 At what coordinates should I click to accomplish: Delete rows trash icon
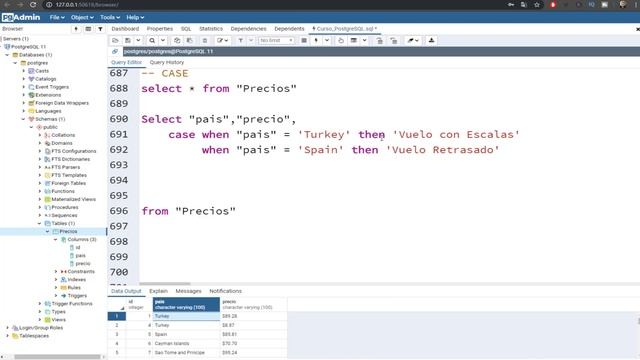205,40
